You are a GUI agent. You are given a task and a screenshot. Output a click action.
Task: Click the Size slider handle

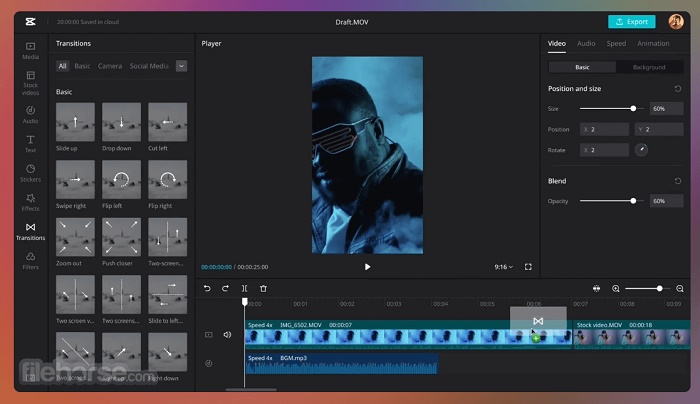pos(633,108)
